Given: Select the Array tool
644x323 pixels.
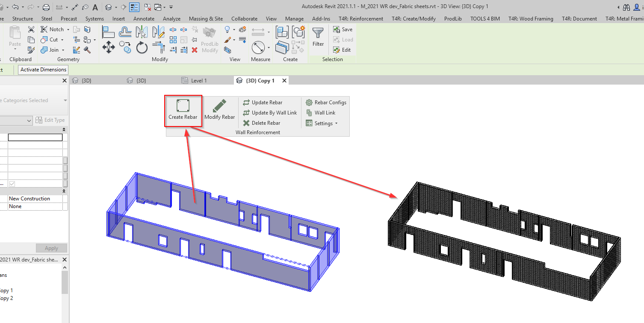Looking at the screenshot, I should pyautogui.click(x=173, y=40).
